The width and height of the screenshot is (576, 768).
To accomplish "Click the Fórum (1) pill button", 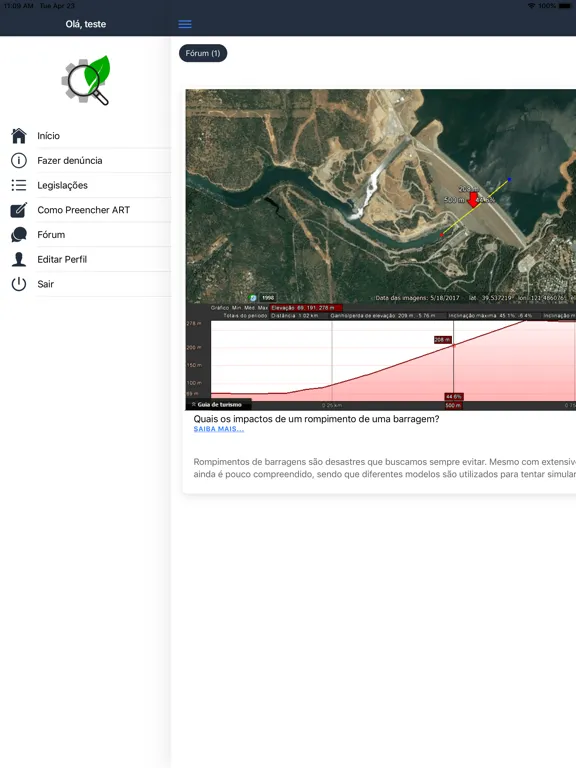I will pos(203,53).
